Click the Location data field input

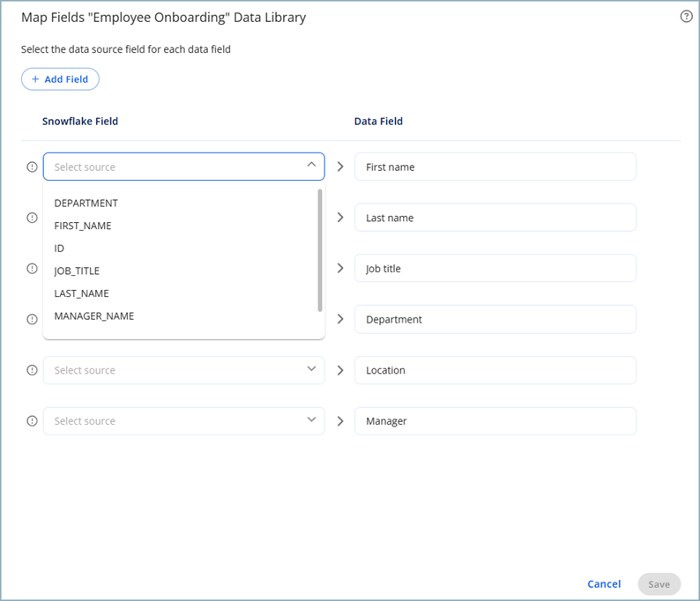point(495,370)
